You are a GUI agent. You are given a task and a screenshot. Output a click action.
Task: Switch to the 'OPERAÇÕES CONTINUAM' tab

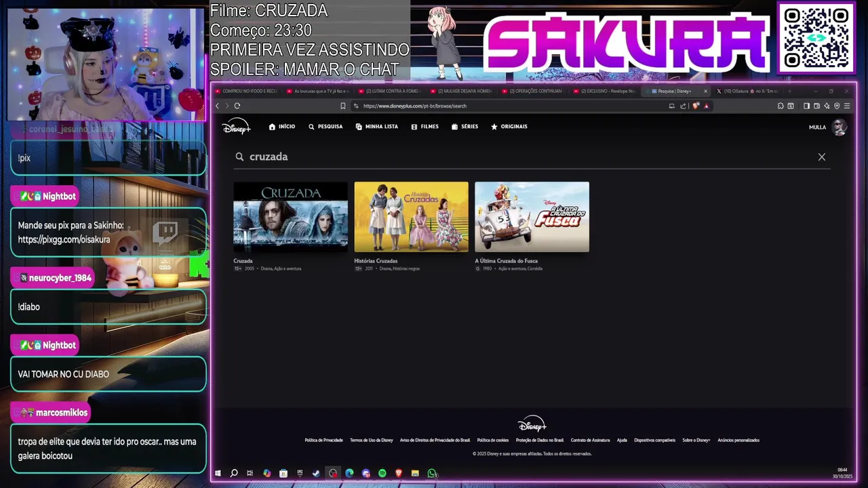(x=533, y=91)
